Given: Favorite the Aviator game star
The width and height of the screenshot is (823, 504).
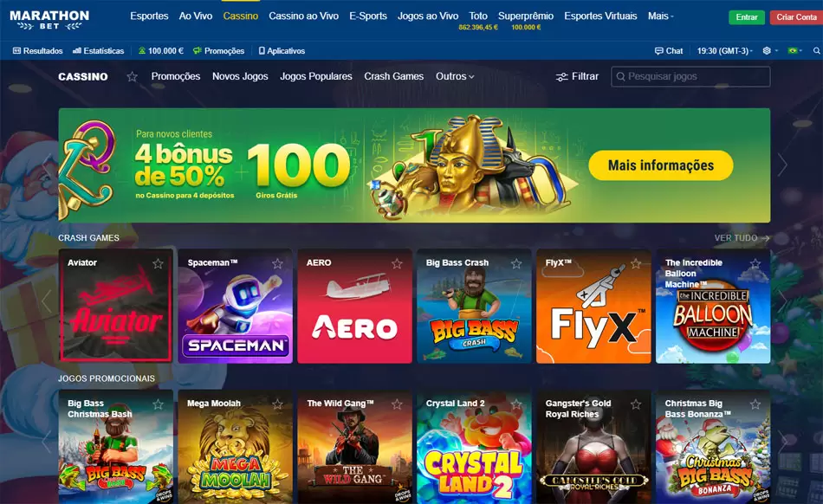Looking at the screenshot, I should pyautogui.click(x=158, y=263).
